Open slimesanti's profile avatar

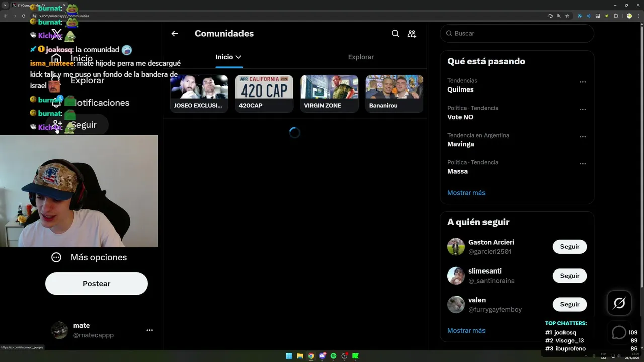[x=456, y=276]
